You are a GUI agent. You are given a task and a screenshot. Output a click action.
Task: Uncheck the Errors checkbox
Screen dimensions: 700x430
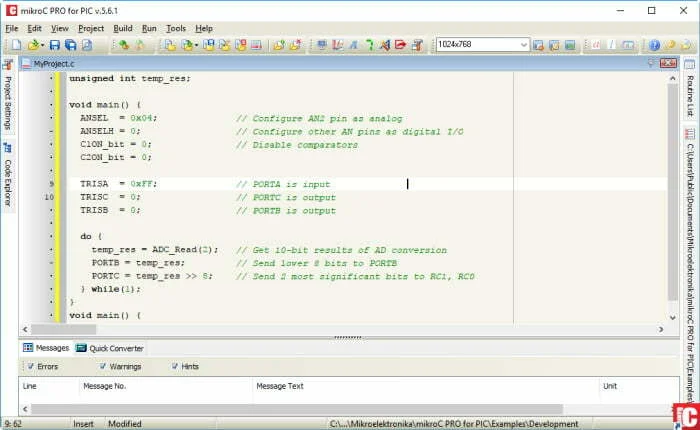pos(30,366)
